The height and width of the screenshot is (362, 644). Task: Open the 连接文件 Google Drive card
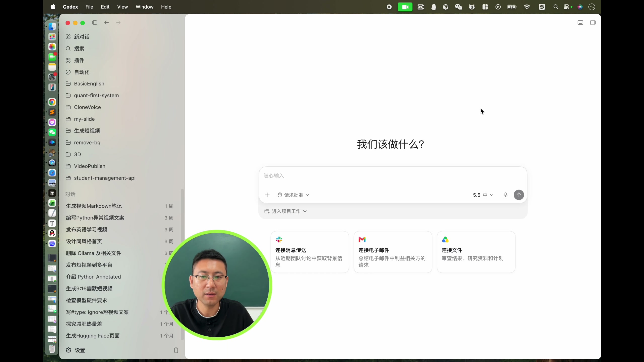(476, 252)
